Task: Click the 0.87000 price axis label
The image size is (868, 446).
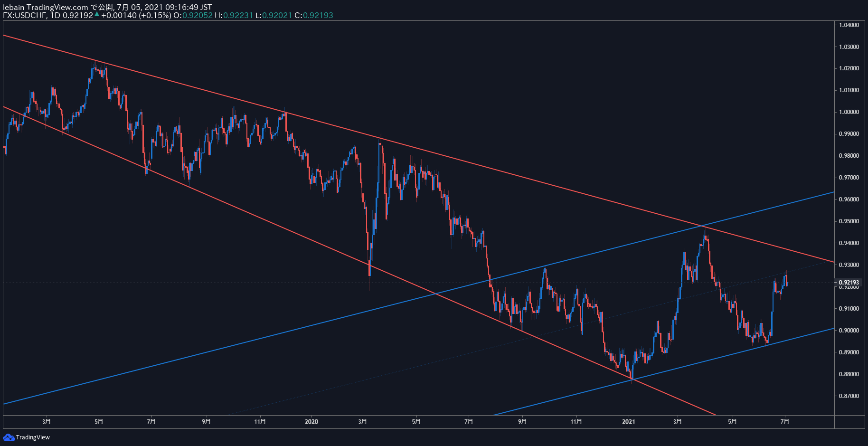Action: [x=849, y=396]
